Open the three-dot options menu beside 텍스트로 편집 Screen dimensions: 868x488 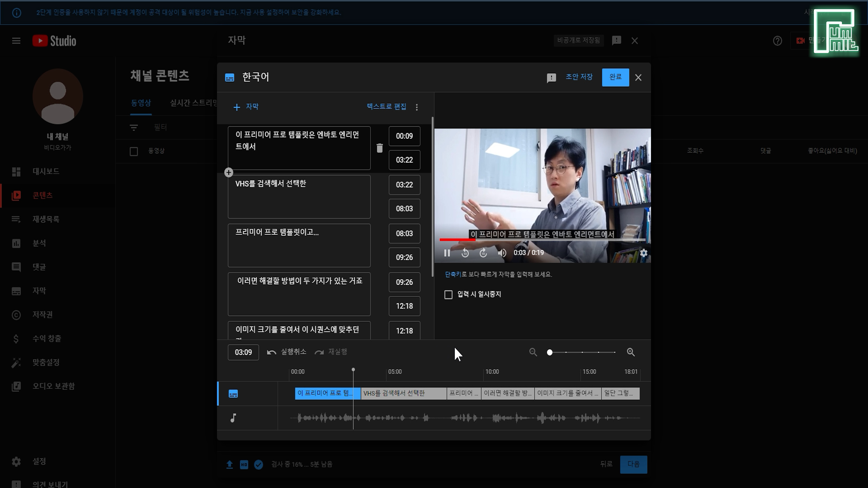pyautogui.click(x=417, y=107)
